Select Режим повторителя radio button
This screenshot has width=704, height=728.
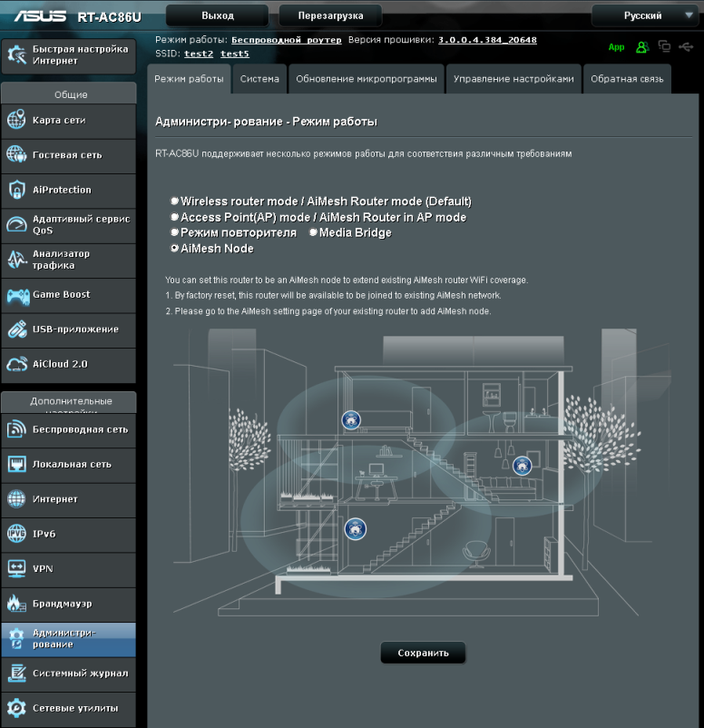click(174, 232)
